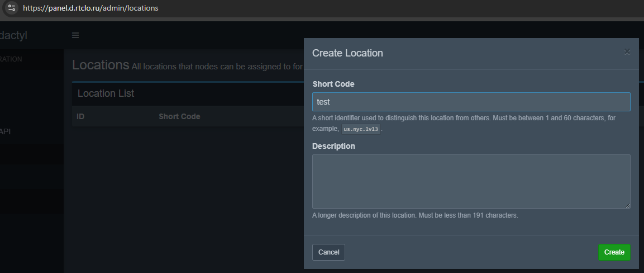Select the browser URL address bar
Viewport: 644px width, 273px height.
point(90,8)
